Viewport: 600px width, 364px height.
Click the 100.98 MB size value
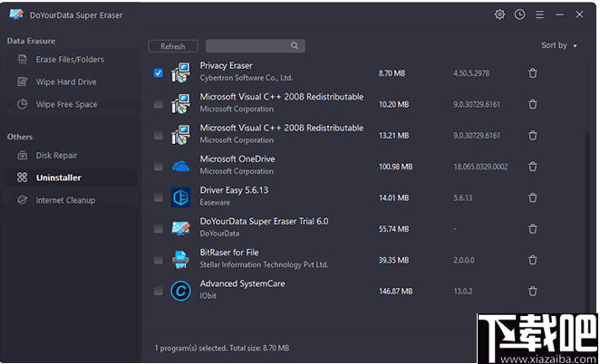tap(396, 167)
